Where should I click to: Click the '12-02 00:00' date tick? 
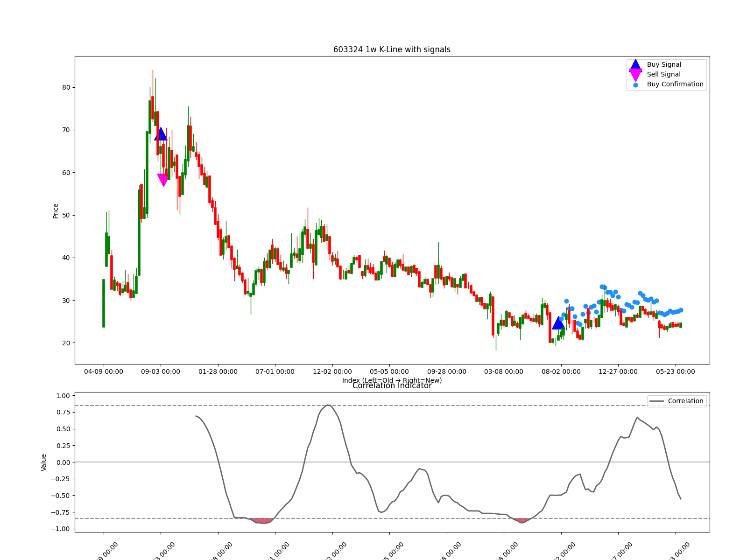332,371
